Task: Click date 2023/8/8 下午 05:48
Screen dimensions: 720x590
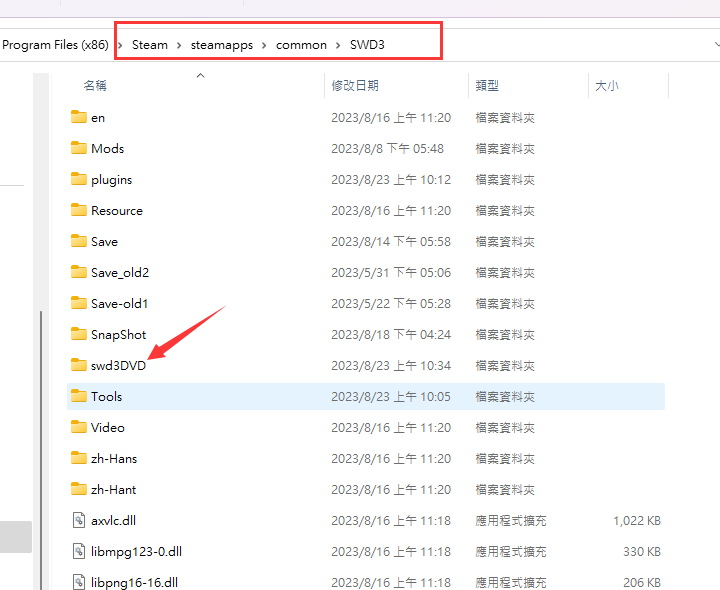Action: pos(388,149)
